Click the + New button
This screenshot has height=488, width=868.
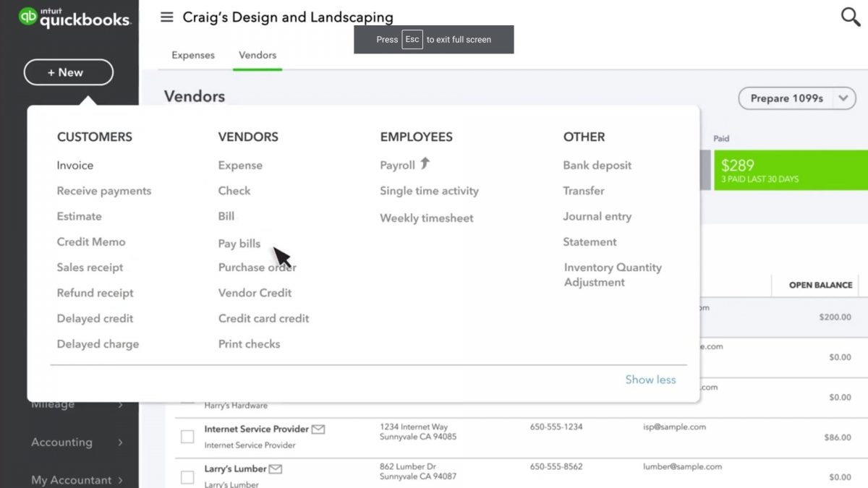point(69,72)
